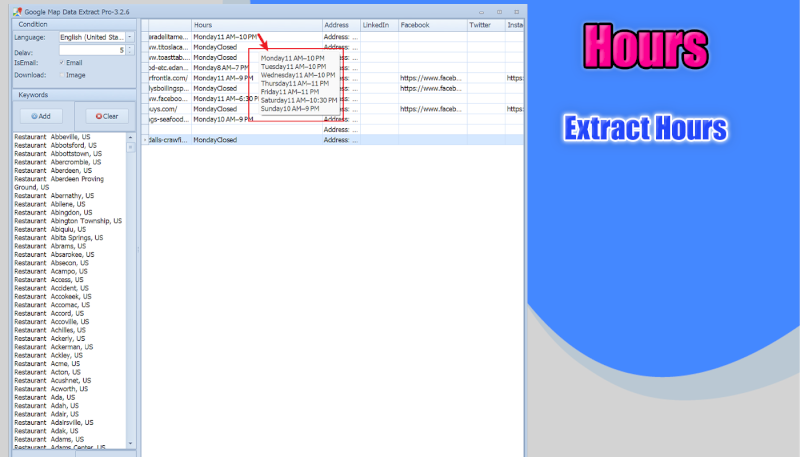Click the first Facebook URL cell
This screenshot has width=800, height=457.
pos(430,77)
